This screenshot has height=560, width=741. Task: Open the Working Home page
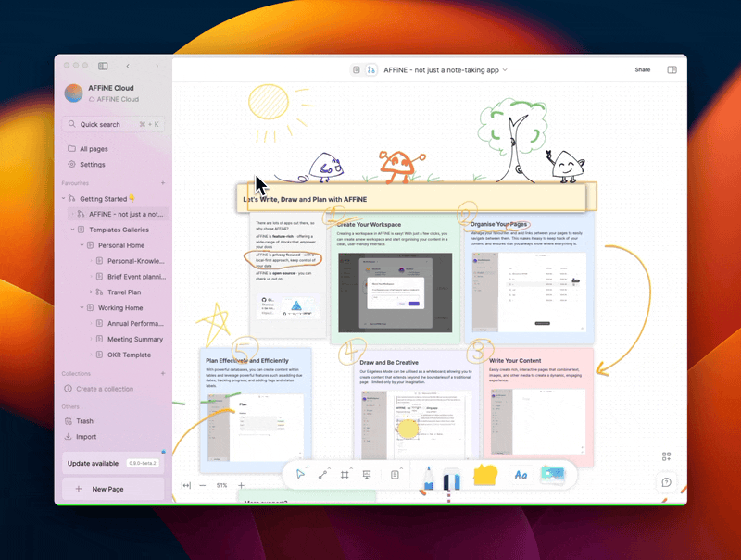[120, 307]
